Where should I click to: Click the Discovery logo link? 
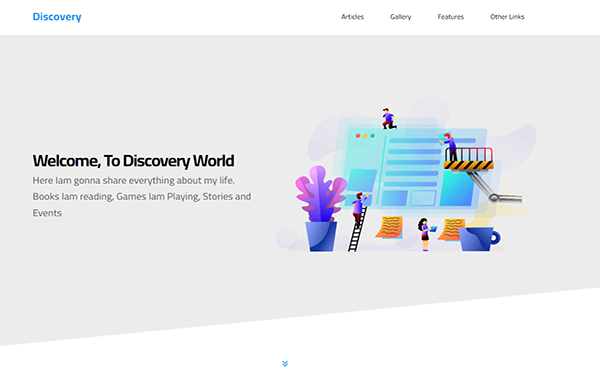pos(57,17)
